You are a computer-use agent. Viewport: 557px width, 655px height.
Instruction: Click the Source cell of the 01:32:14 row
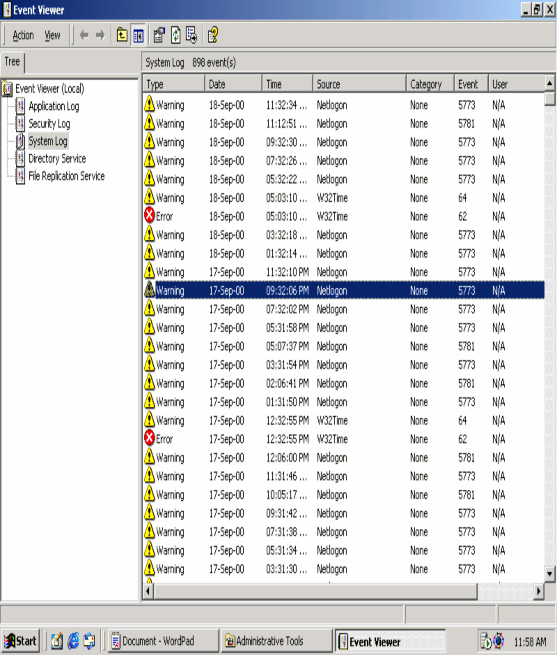[332, 254]
